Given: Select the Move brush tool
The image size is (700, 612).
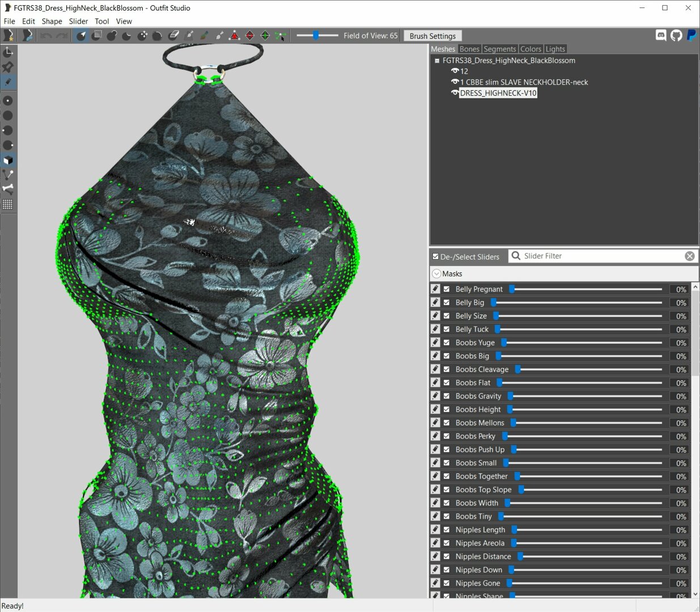Looking at the screenshot, I should coord(143,36).
